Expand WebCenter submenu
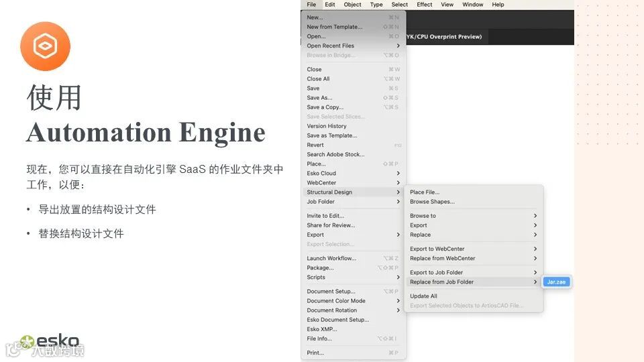Viewport: 644px width, 362px height. pos(354,182)
